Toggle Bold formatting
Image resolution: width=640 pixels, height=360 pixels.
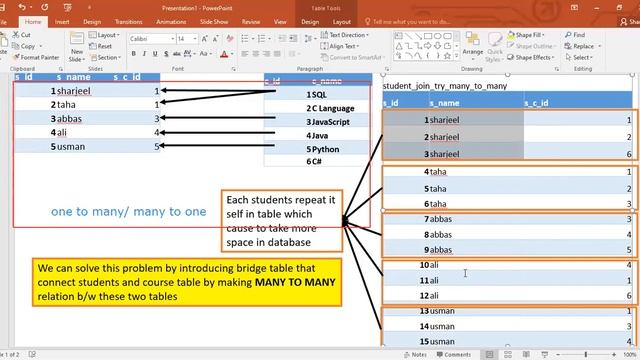[133, 54]
